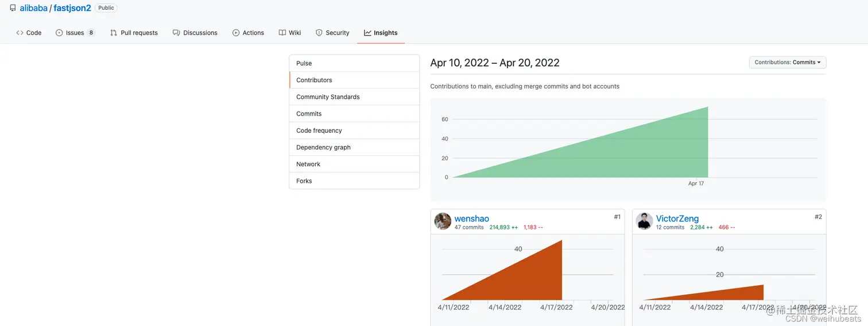Screen dimensions: 868x326
Task: Click the Security shield icon
Action: [x=319, y=33]
